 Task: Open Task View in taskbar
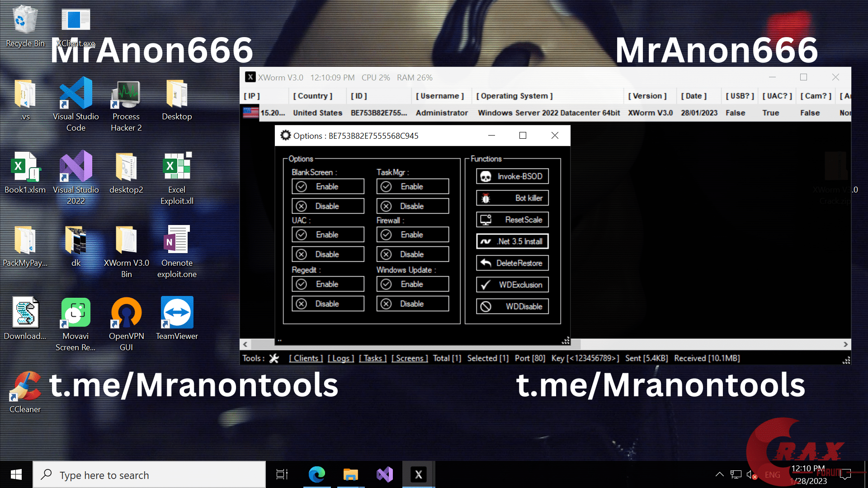click(x=282, y=474)
